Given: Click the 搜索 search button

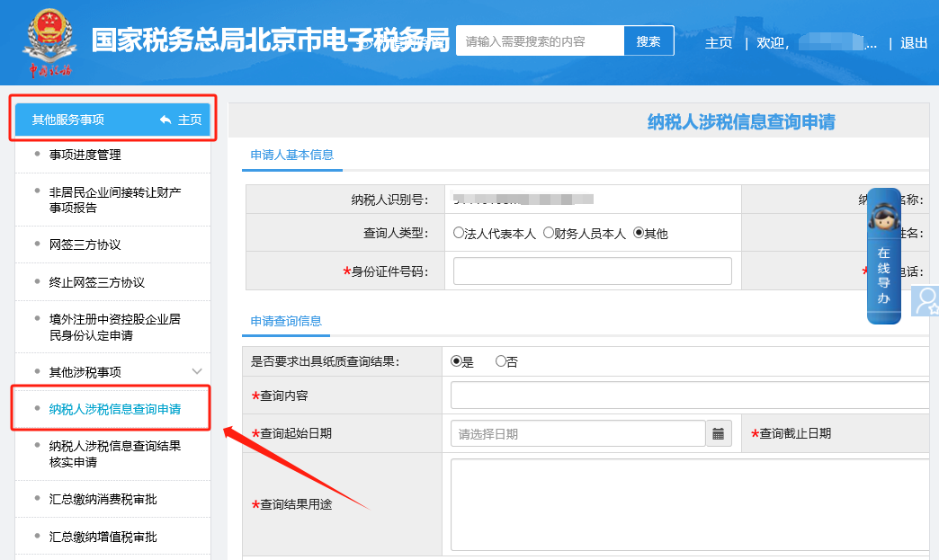Looking at the screenshot, I should tap(648, 41).
